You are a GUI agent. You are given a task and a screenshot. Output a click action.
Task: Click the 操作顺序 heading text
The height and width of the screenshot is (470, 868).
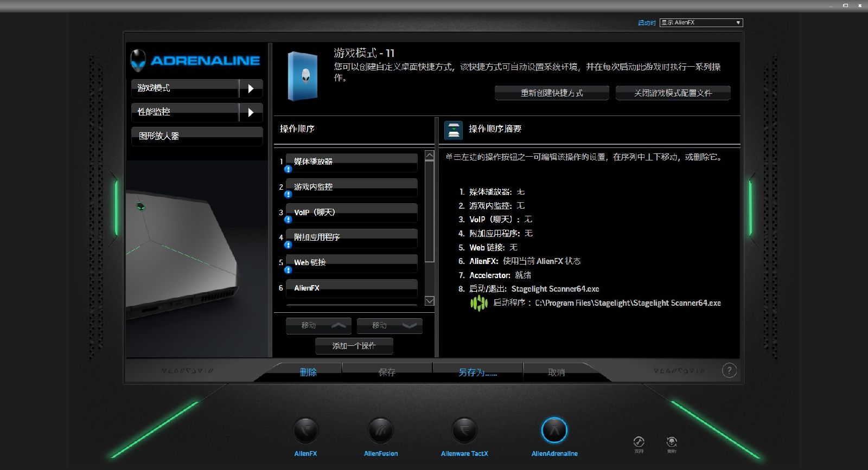(x=297, y=129)
